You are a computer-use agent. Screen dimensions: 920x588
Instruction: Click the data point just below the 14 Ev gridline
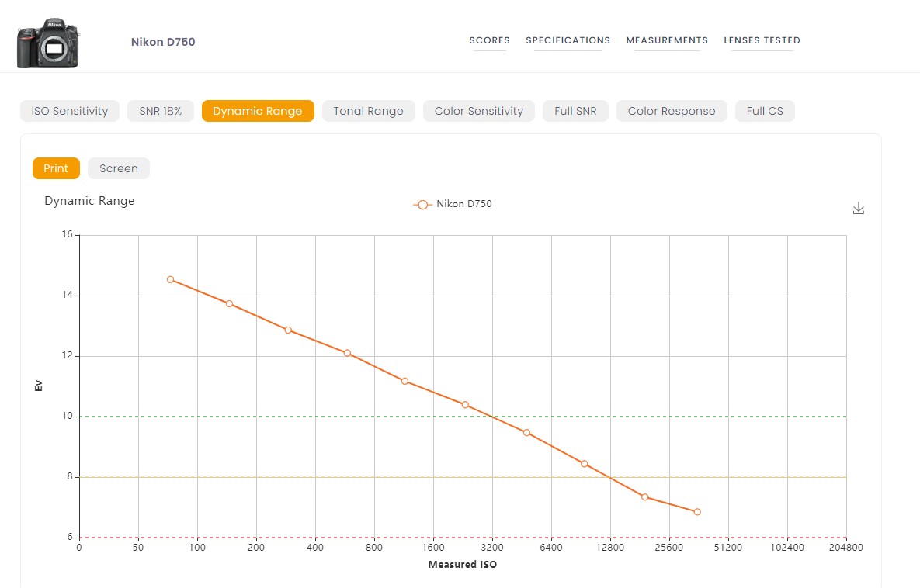click(229, 303)
